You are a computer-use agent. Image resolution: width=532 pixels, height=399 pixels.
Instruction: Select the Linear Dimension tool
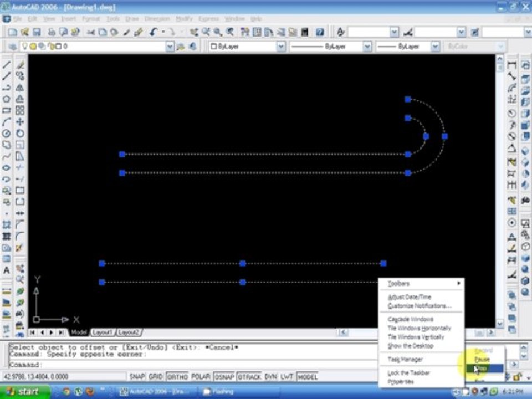pyautogui.click(x=511, y=64)
